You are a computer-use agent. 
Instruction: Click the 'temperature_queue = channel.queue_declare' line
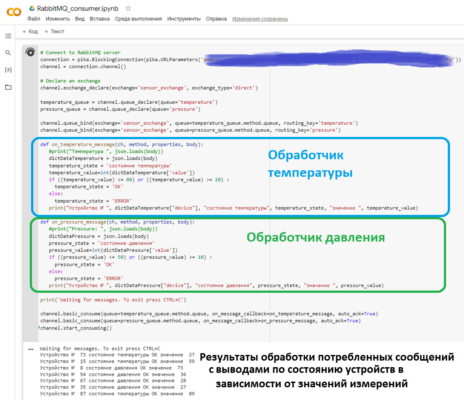click(129, 102)
